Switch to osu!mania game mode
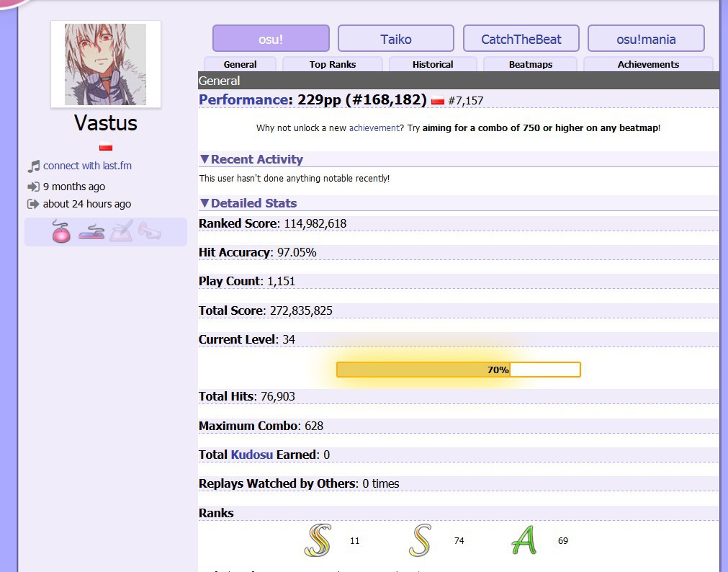The width and height of the screenshot is (728, 572). tap(646, 39)
